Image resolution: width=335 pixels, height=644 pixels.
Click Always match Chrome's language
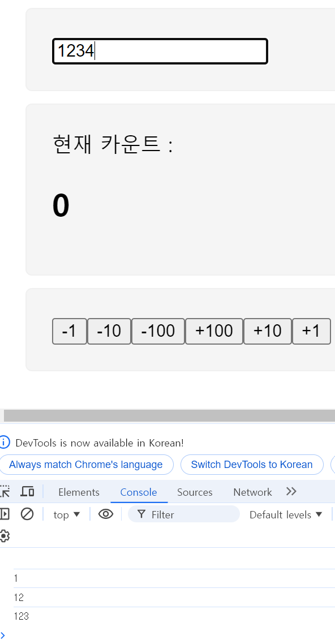(x=87, y=464)
